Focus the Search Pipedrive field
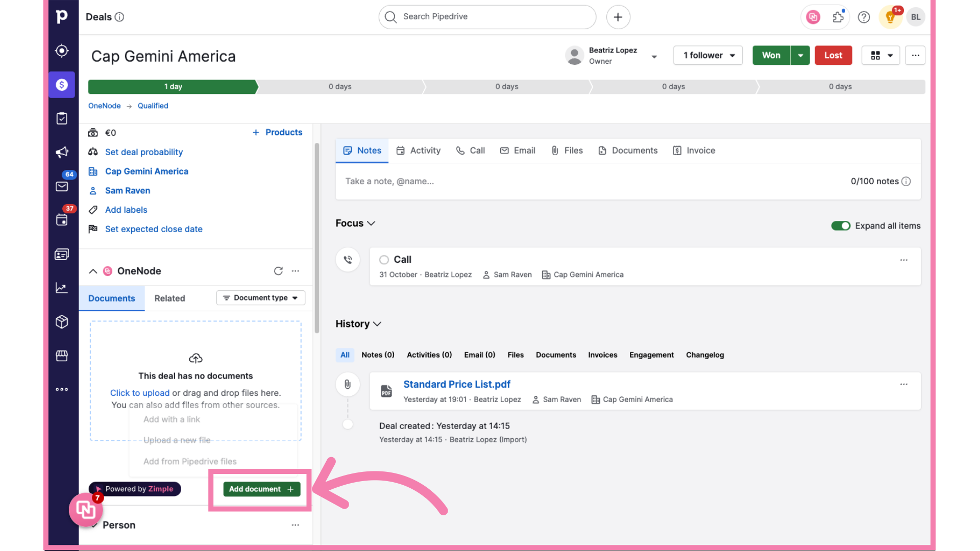This screenshot has width=980, height=551. pyautogui.click(x=487, y=17)
